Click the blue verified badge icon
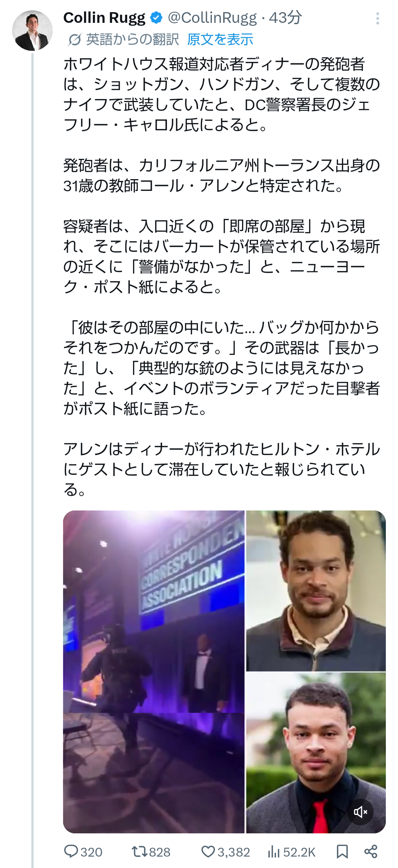Image resolution: width=398 pixels, height=868 pixels. point(157,18)
